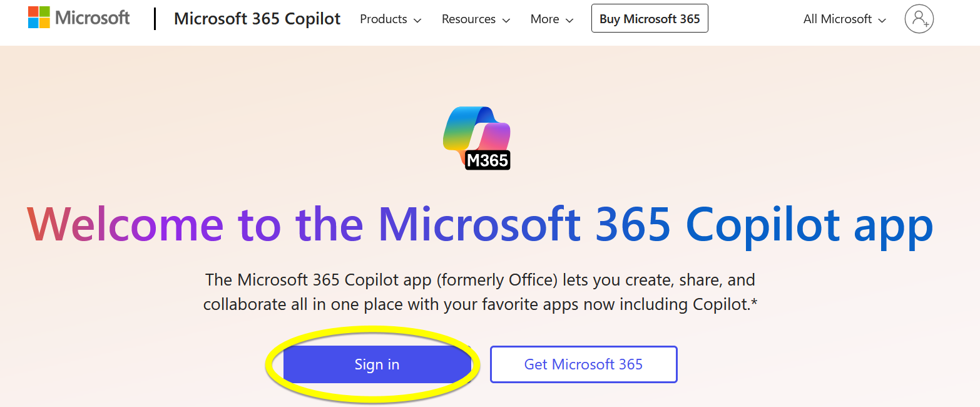Open the All Microsoft menu
Image resolution: width=980 pixels, height=407 pixels.
point(837,19)
